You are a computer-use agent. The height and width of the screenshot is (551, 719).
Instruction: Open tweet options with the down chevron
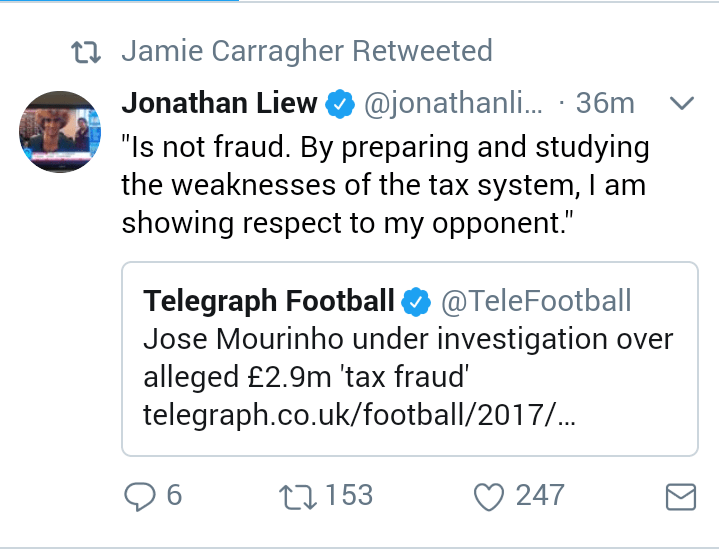pos(681,102)
